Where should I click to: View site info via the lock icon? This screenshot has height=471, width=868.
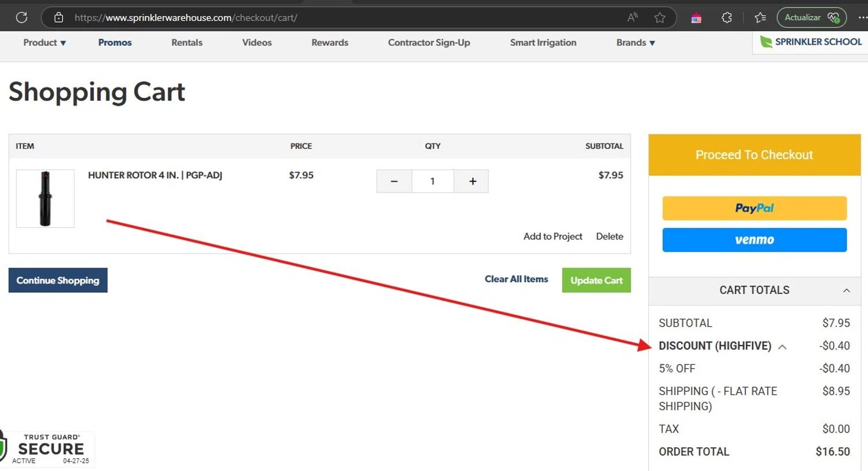(x=58, y=17)
